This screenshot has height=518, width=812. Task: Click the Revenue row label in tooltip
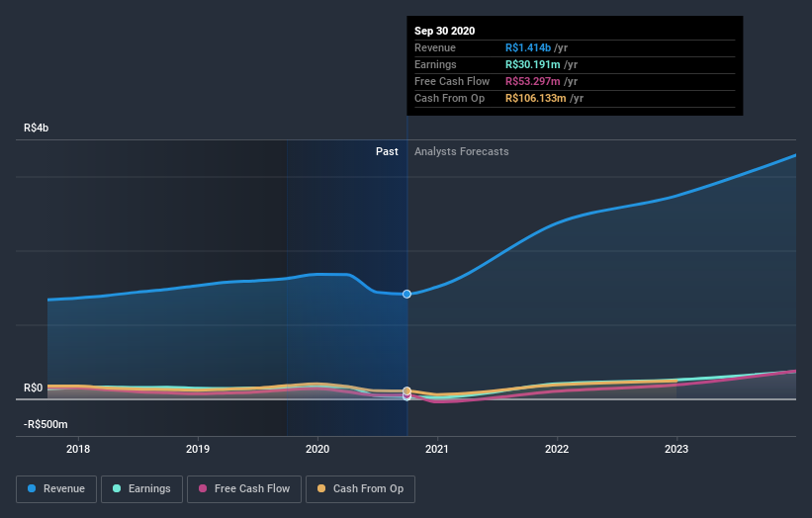(x=435, y=47)
